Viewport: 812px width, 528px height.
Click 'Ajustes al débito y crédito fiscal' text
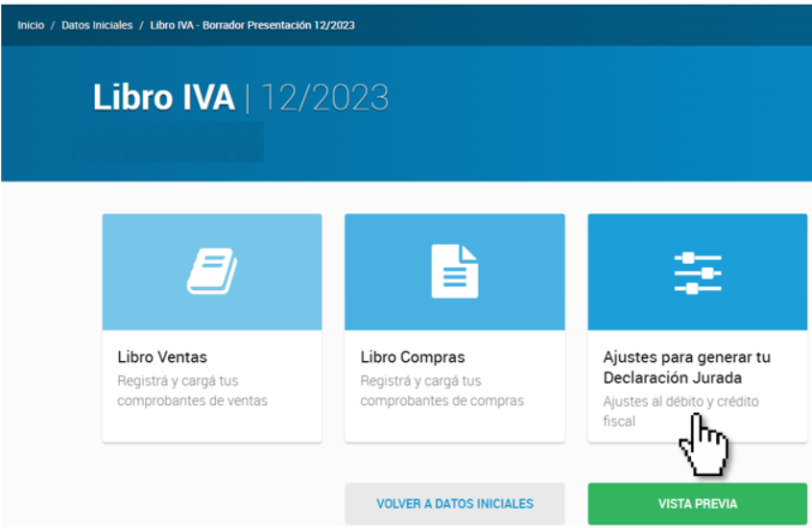point(681,411)
